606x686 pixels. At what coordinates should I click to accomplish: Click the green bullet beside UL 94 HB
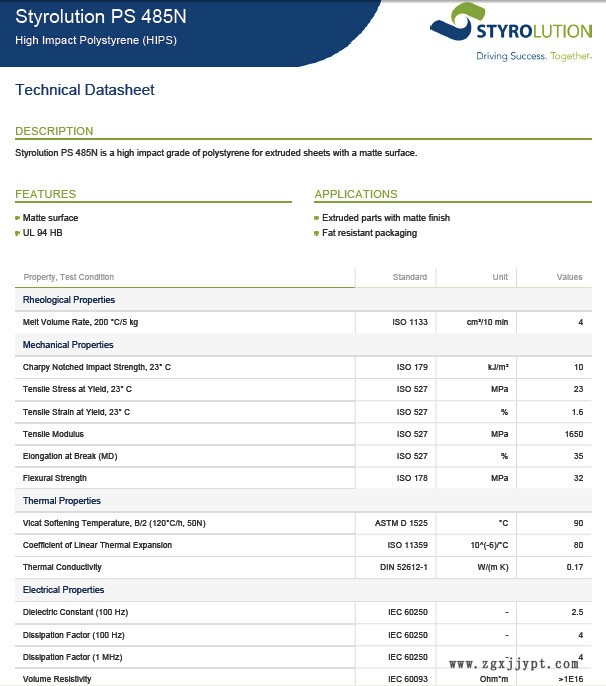[x=18, y=233]
